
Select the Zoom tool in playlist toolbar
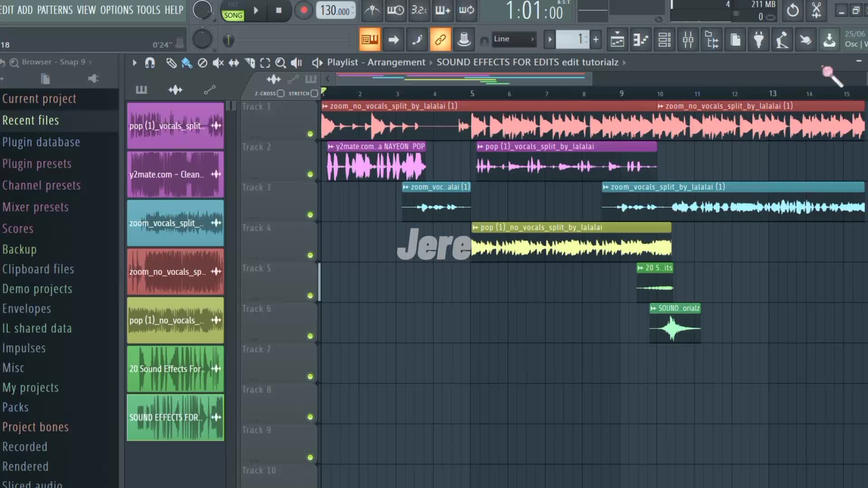[x=280, y=63]
